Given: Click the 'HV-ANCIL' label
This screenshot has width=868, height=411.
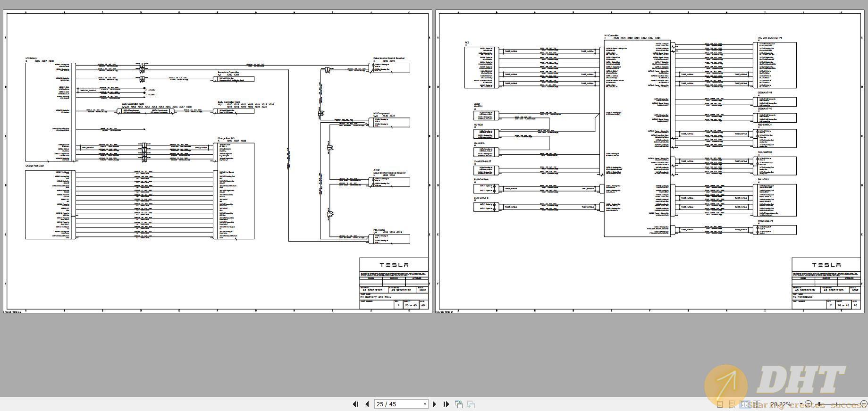Looking at the screenshot, I should 479,143.
